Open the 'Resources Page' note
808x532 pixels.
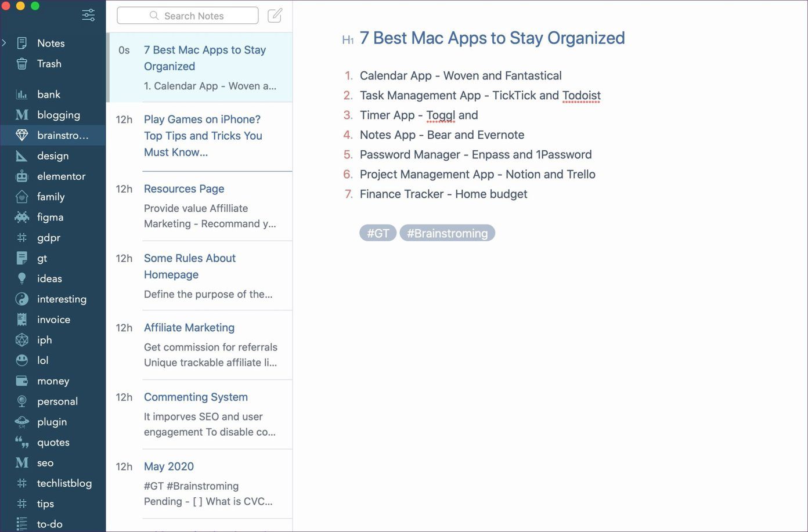[200, 206]
